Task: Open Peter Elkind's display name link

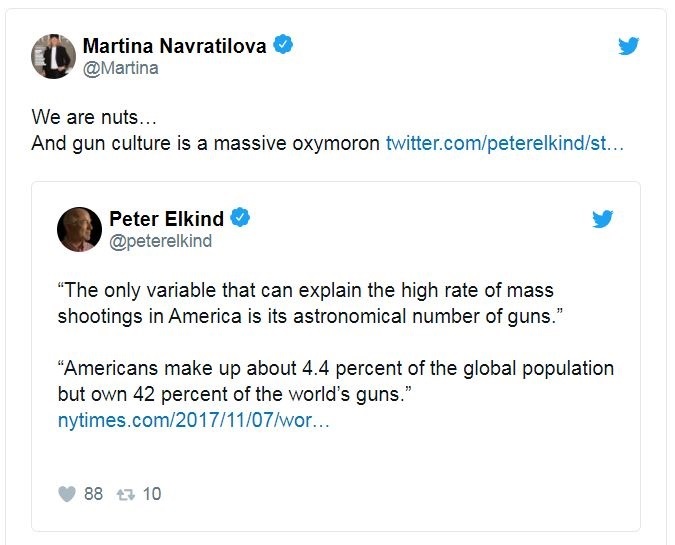Action: (x=165, y=219)
